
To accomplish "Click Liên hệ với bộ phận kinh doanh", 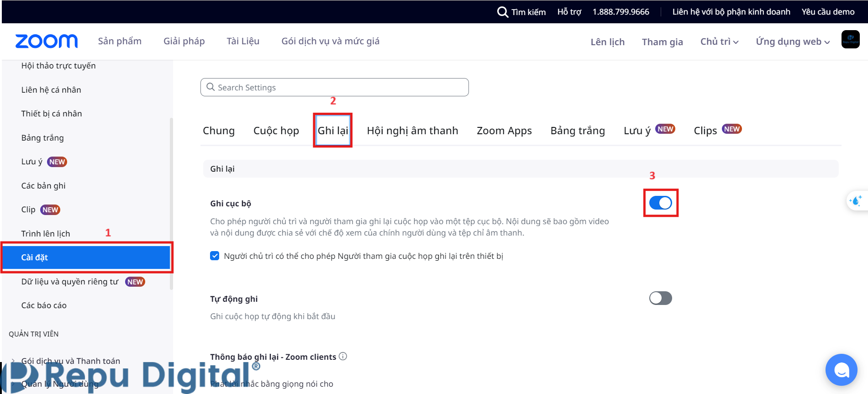I will point(731,12).
